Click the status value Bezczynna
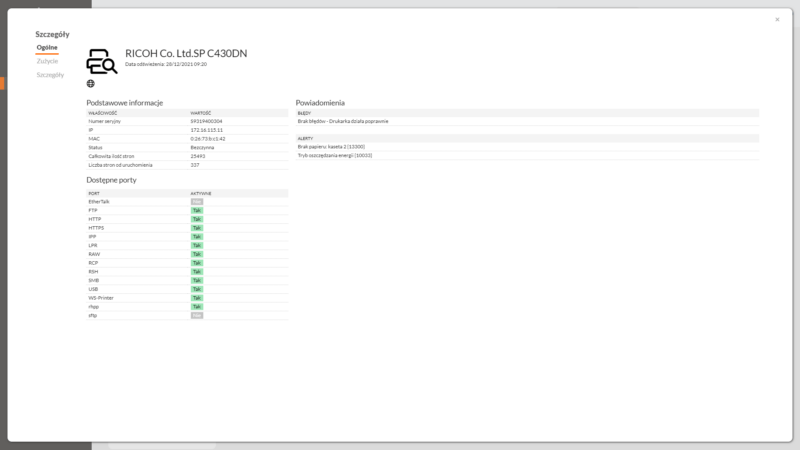Image resolution: width=800 pixels, height=450 pixels. [203, 147]
